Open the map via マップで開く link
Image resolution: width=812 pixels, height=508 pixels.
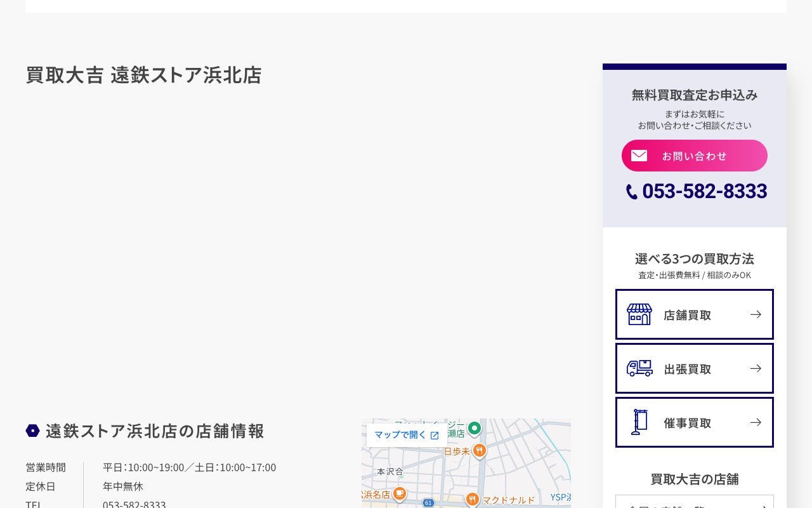(x=407, y=435)
